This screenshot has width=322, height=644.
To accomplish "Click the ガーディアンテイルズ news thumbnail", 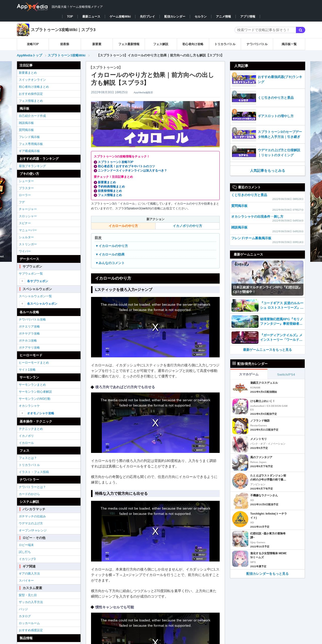I will [x=245, y=337].
